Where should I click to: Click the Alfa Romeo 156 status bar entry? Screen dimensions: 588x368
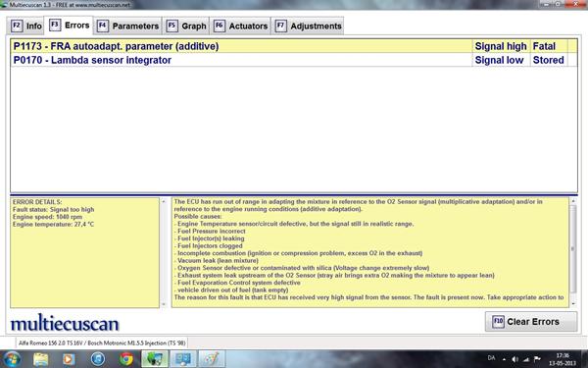click(x=102, y=342)
